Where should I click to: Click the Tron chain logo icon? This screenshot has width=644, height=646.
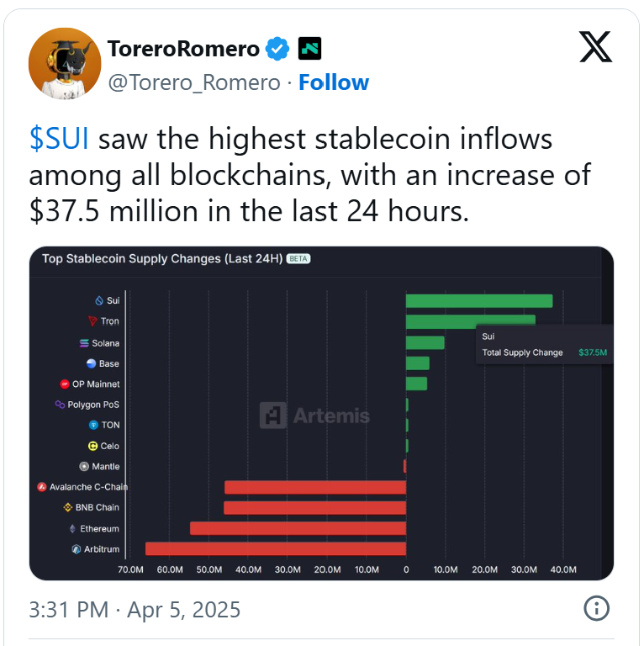coord(92,321)
